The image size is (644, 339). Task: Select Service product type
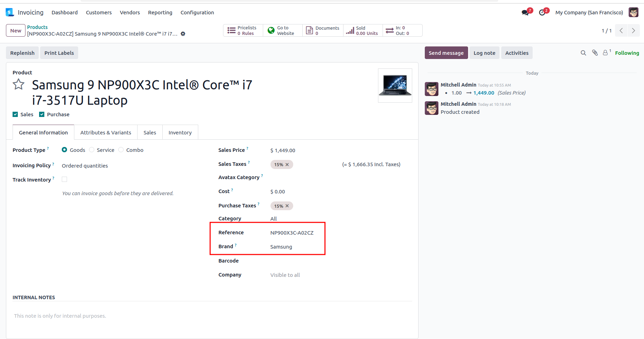coord(92,150)
